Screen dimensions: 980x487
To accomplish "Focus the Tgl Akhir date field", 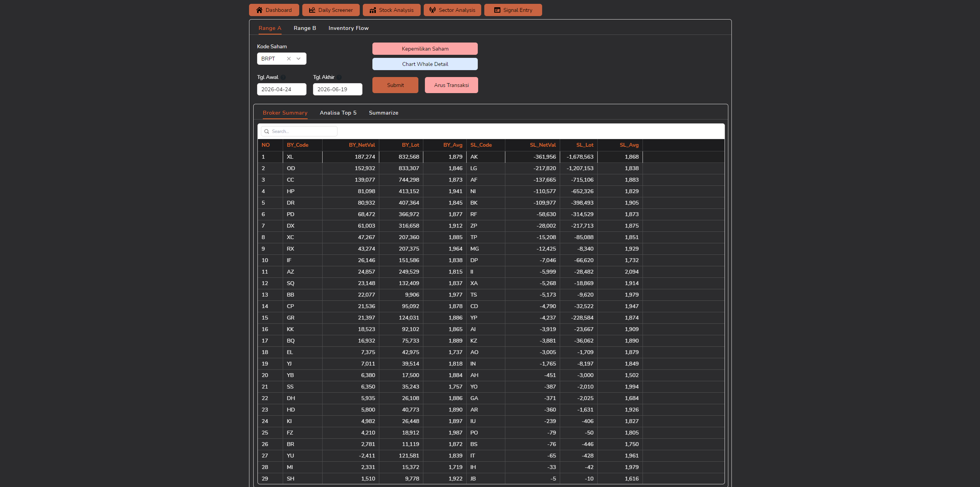I will [338, 89].
